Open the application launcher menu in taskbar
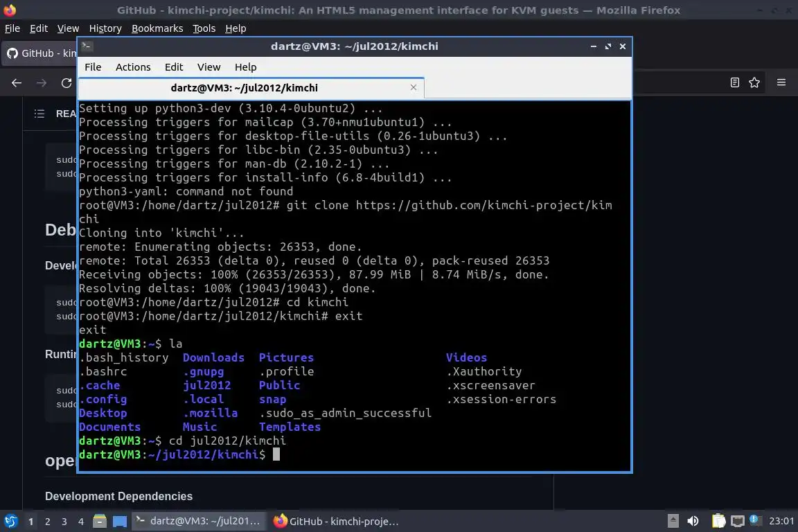The width and height of the screenshot is (798, 532). point(11,522)
